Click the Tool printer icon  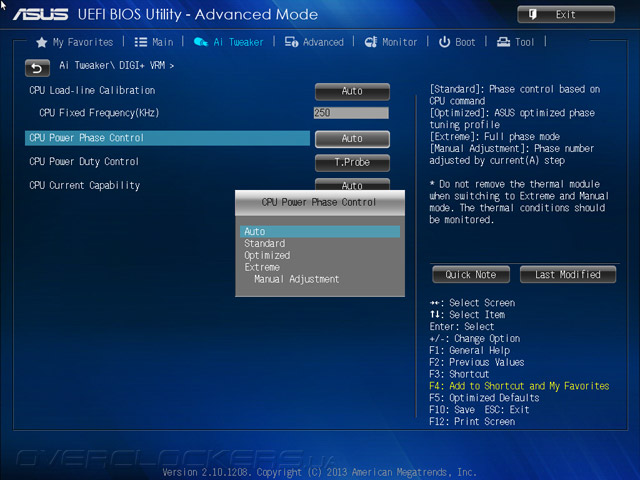click(x=503, y=42)
